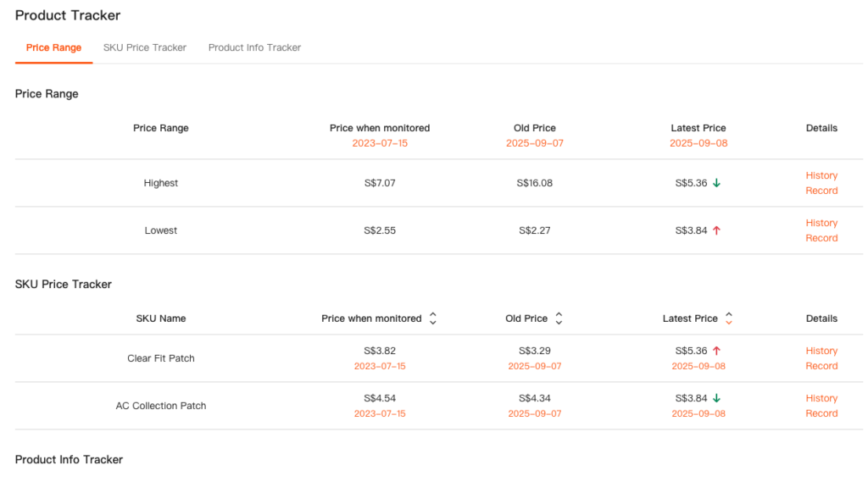Select the AC Collection Patch SKU name

coord(161,406)
